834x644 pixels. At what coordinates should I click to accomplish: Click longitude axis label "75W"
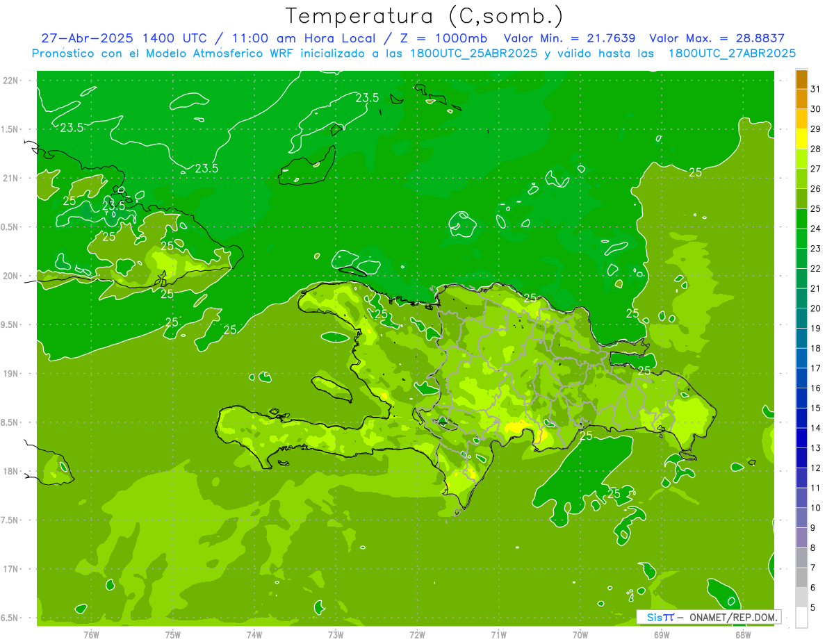point(173,634)
